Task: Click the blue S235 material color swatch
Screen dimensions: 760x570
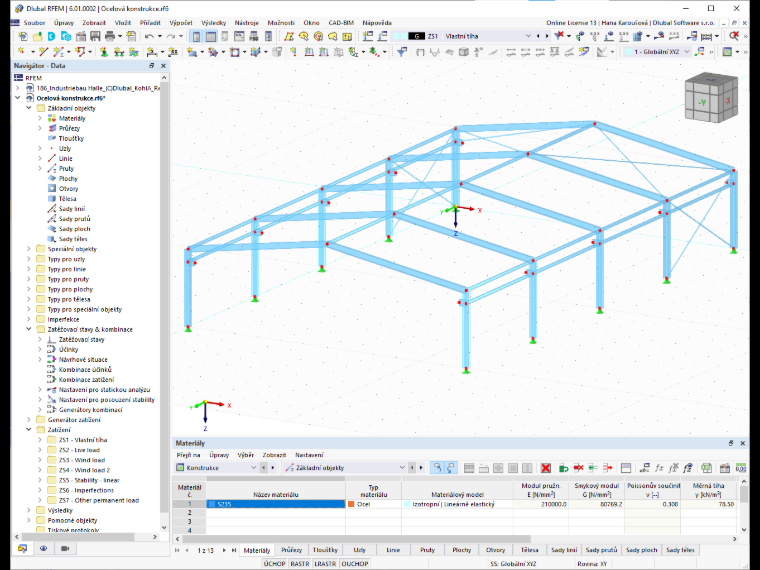Action: 212,504
